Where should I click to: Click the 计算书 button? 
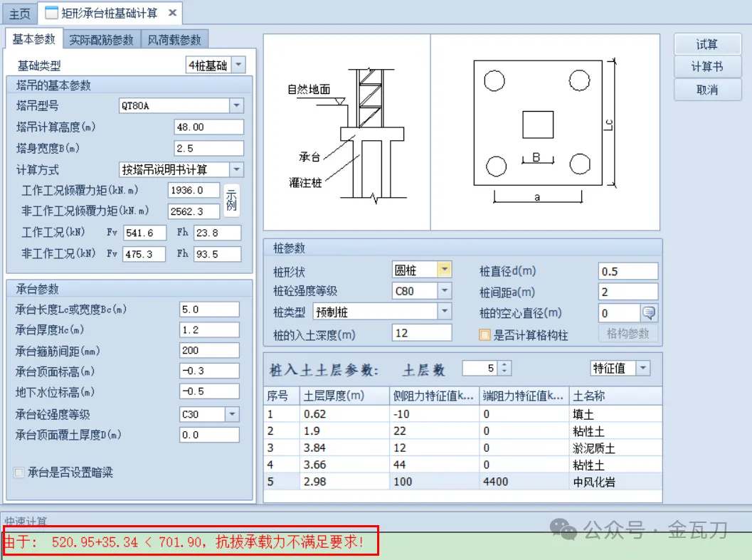tap(707, 67)
